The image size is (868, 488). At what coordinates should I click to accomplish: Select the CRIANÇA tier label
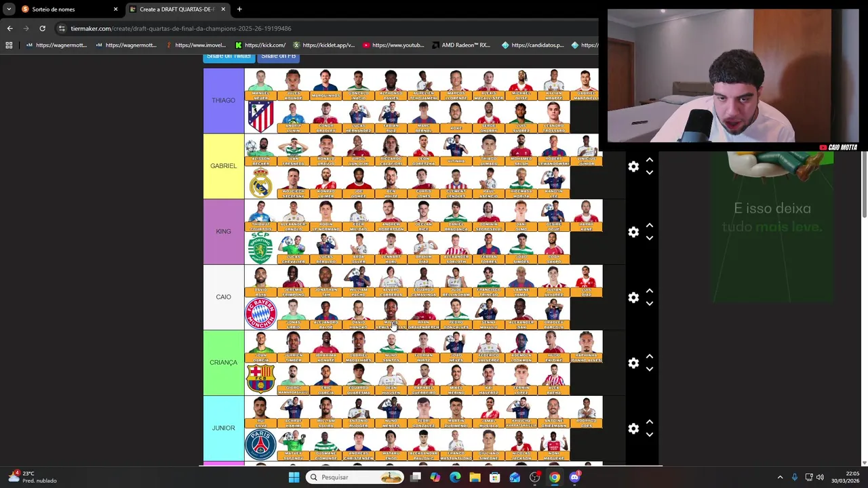point(224,363)
